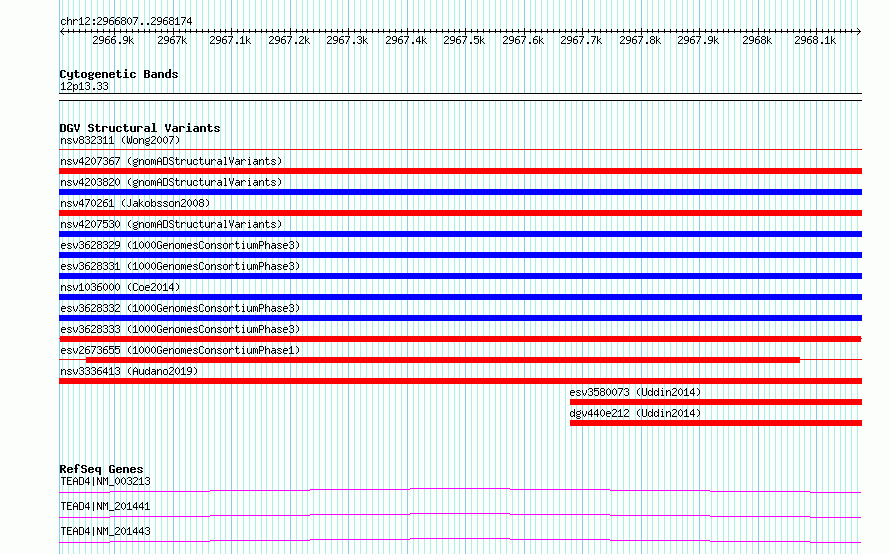Click the 2967.9k ruler tick label

coord(698,40)
